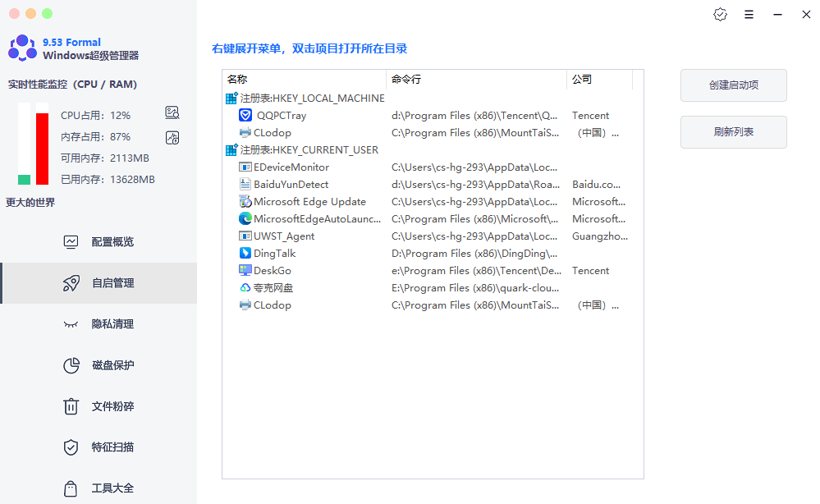
Task: Click the 文件粉碎 trash can icon
Action: 71,406
